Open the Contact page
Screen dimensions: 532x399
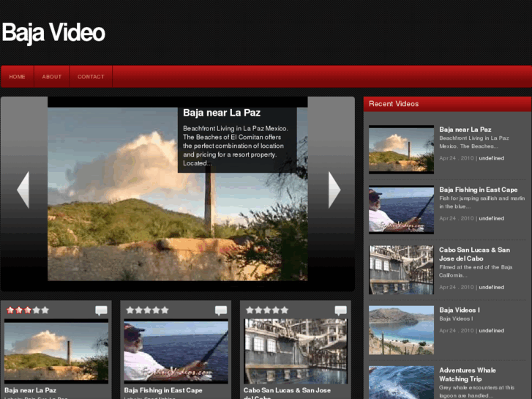coord(91,77)
